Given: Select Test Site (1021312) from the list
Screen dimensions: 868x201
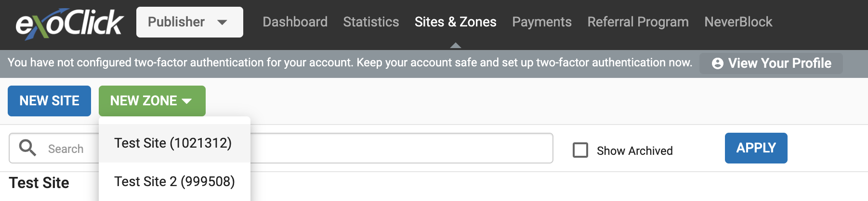Looking at the screenshot, I should 173,143.
